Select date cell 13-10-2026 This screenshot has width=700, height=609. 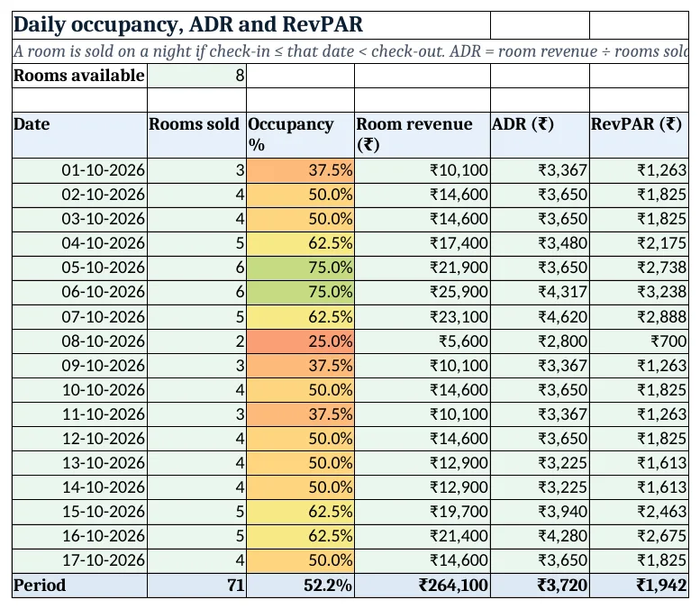click(x=79, y=463)
